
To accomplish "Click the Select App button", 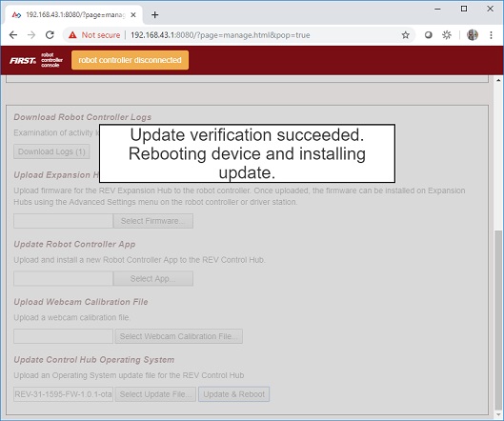I will click(153, 279).
